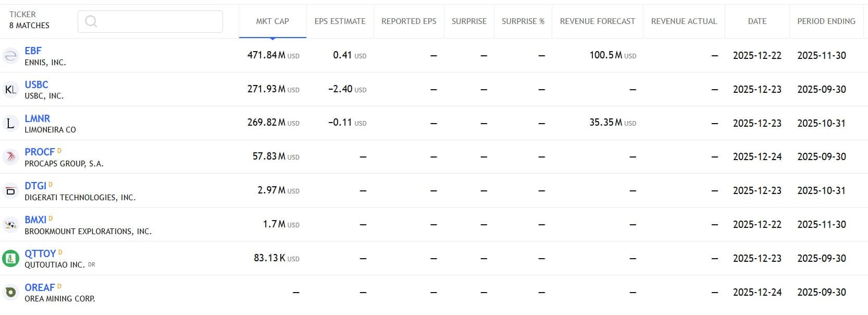868x315 pixels.
Task: Open the QTTOY ticker link
Action: [40, 253]
